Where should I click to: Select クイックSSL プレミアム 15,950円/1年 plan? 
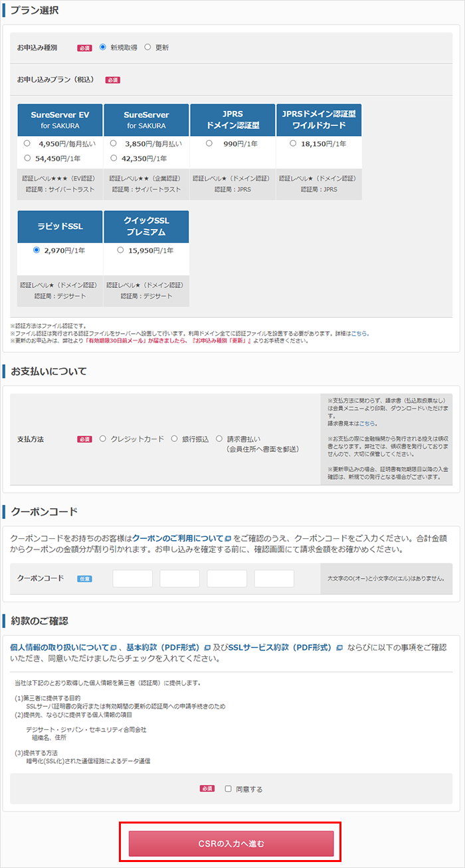120,250
